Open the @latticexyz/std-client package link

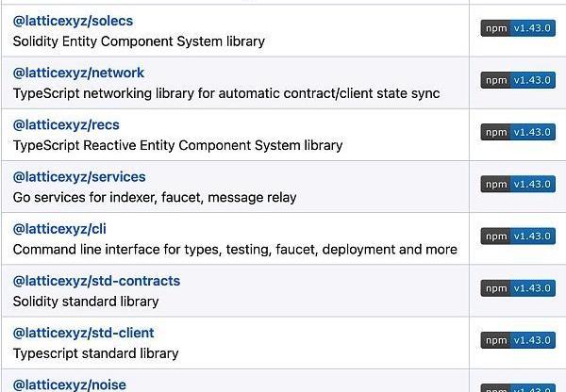tap(83, 333)
